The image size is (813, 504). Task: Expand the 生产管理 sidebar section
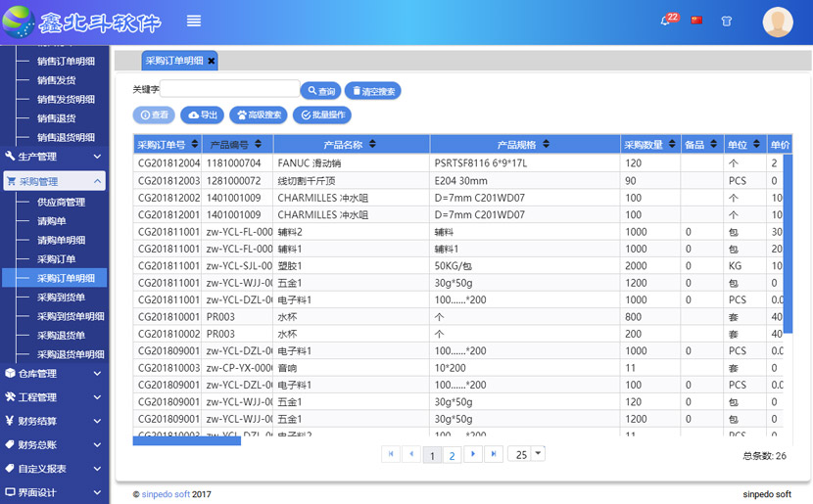(54, 157)
